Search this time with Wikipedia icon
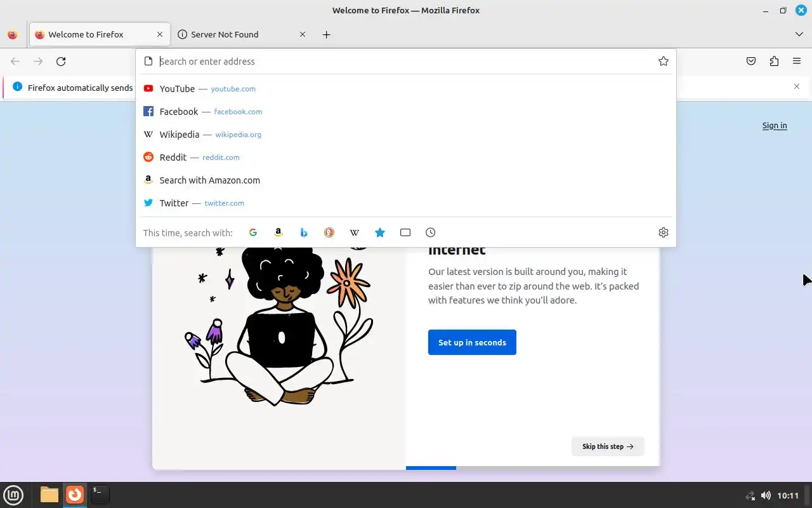This screenshot has height=508, width=812. (x=355, y=232)
